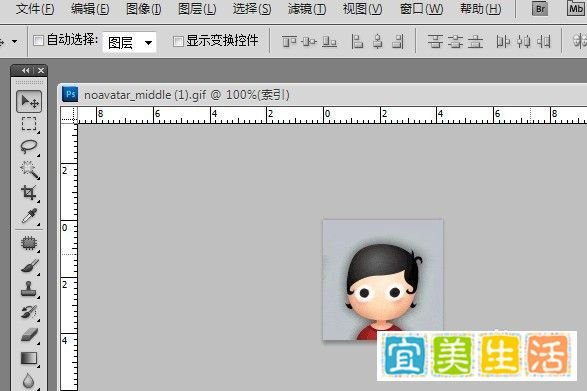Open the 图层(L) menu
The width and height of the screenshot is (587, 391).
pos(197,9)
